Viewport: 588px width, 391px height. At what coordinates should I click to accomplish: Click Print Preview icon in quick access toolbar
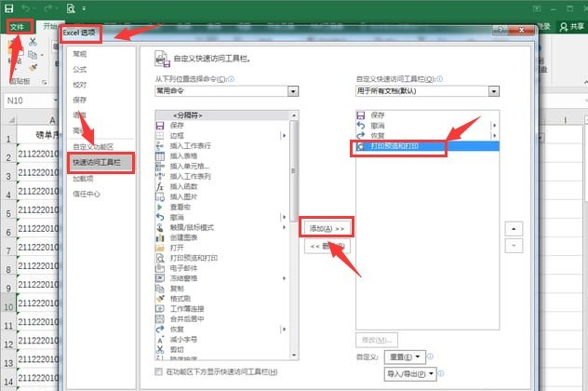pyautogui.click(x=71, y=8)
